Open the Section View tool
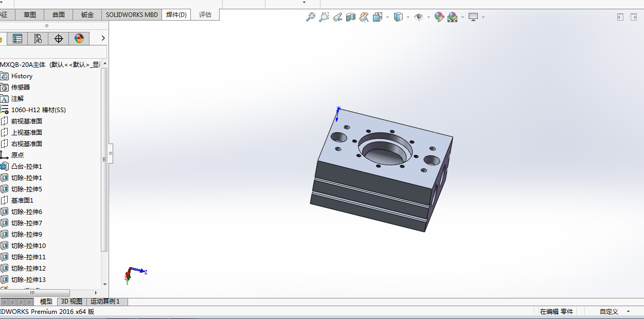Screen dimensions: 644x319 (x=351, y=17)
